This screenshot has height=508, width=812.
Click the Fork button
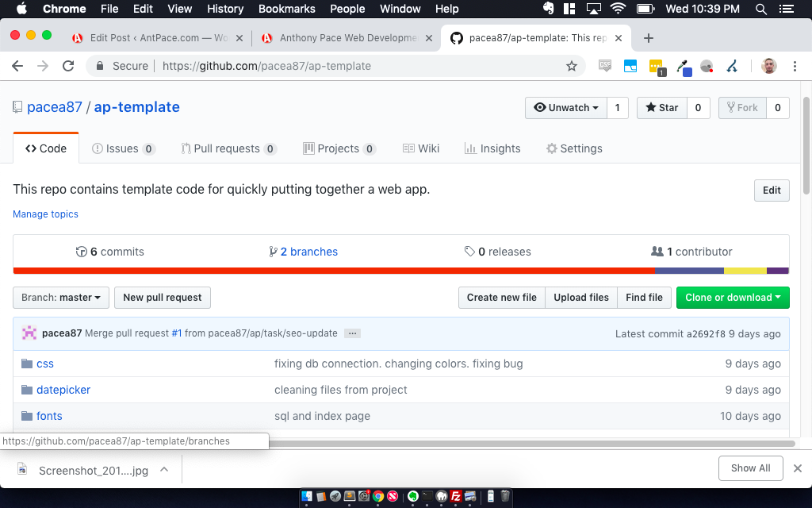point(742,108)
